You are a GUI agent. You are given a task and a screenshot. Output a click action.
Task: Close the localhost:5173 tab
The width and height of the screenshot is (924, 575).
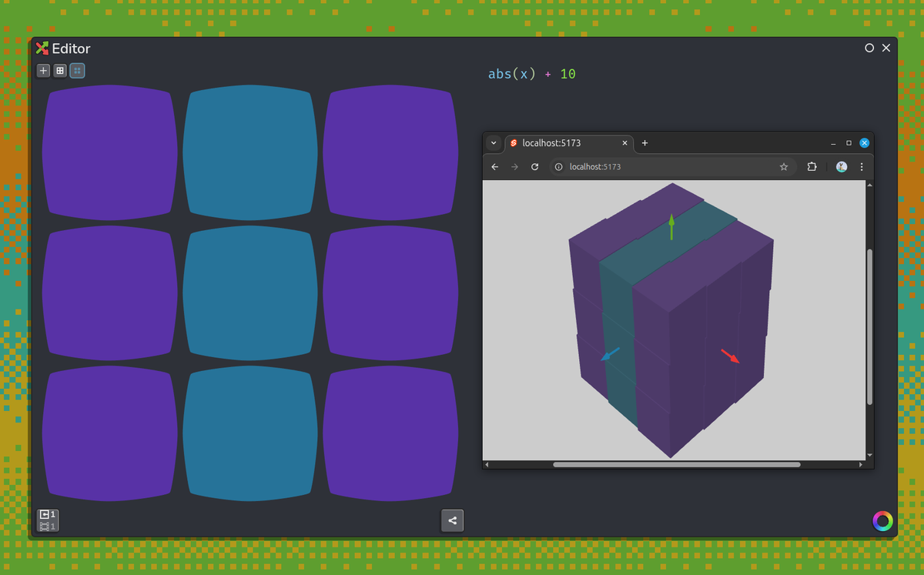(x=624, y=143)
